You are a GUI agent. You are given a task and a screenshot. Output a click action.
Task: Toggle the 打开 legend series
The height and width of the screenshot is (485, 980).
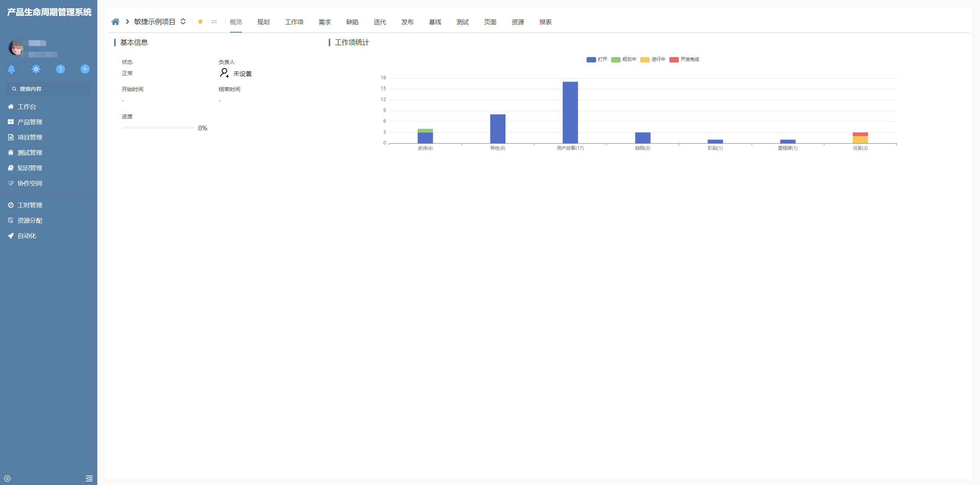597,59
